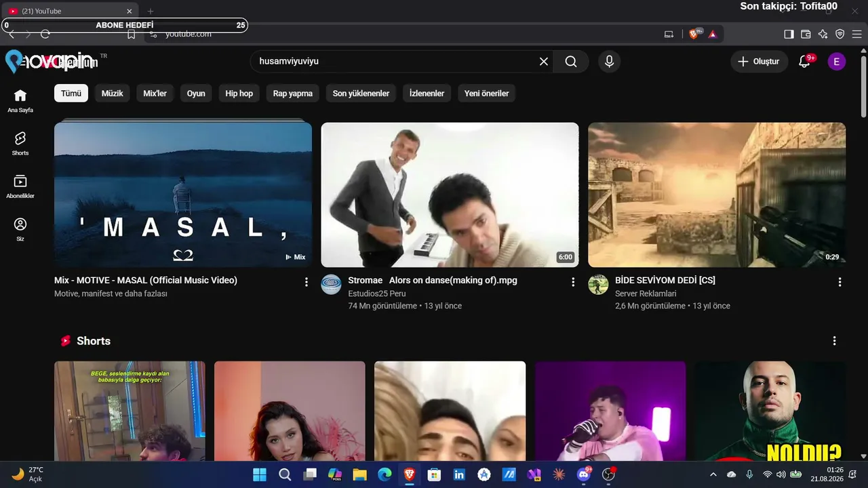Open more options for the Stromae video

point(573,282)
